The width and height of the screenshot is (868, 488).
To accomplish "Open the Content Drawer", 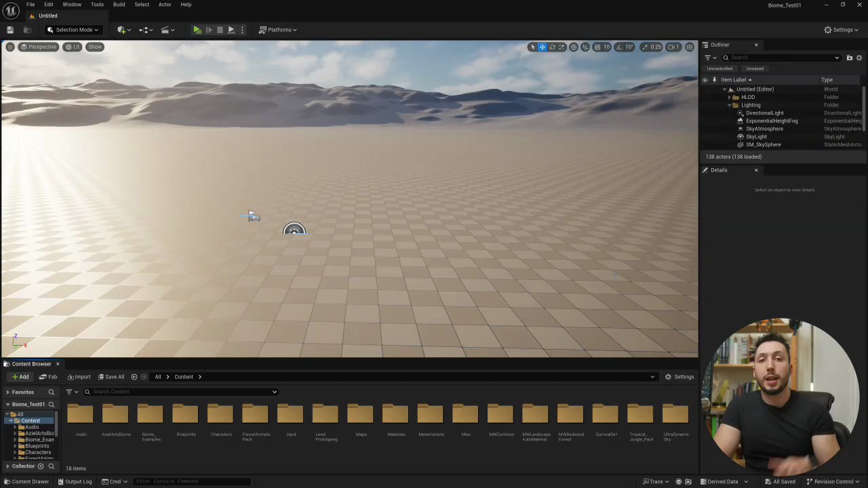I will click(26, 482).
